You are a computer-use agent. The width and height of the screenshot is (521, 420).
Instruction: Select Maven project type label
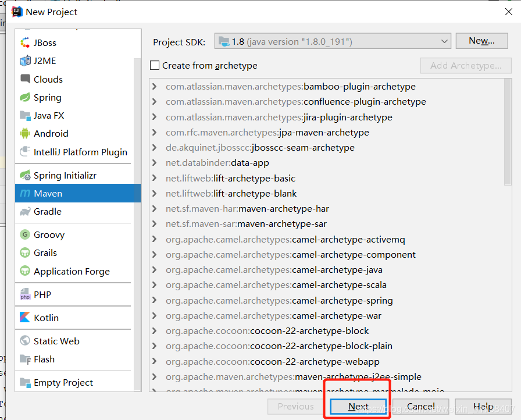(x=48, y=193)
